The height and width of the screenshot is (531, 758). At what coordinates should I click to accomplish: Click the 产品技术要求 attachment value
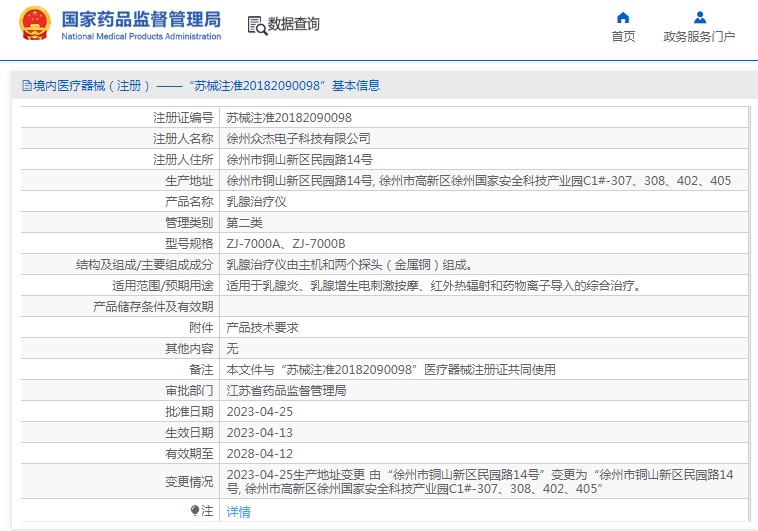262,328
